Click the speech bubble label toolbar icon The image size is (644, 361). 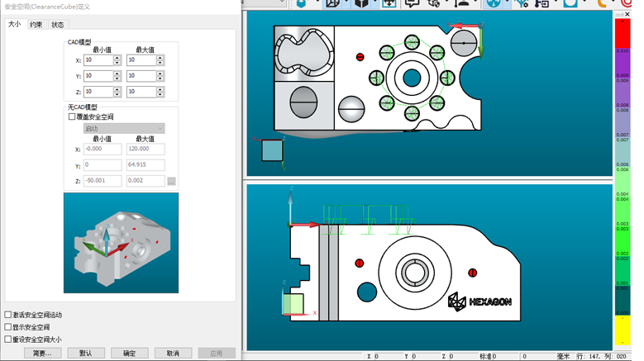point(412,3)
